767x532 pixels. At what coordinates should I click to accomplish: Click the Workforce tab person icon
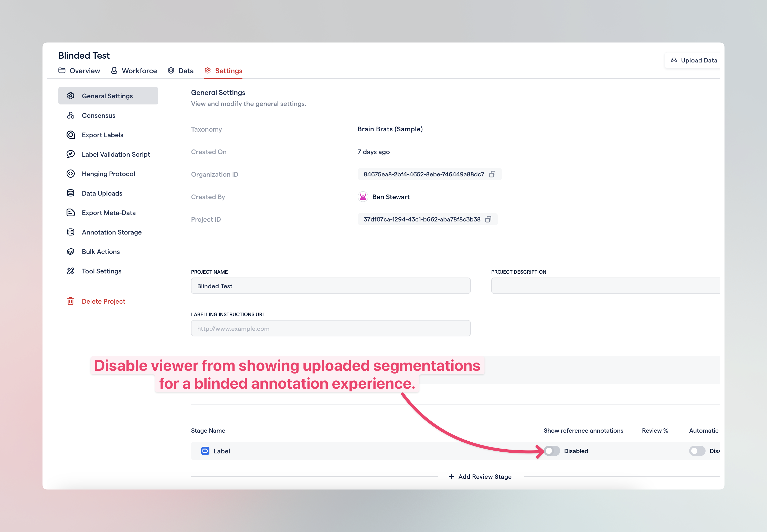click(x=114, y=70)
